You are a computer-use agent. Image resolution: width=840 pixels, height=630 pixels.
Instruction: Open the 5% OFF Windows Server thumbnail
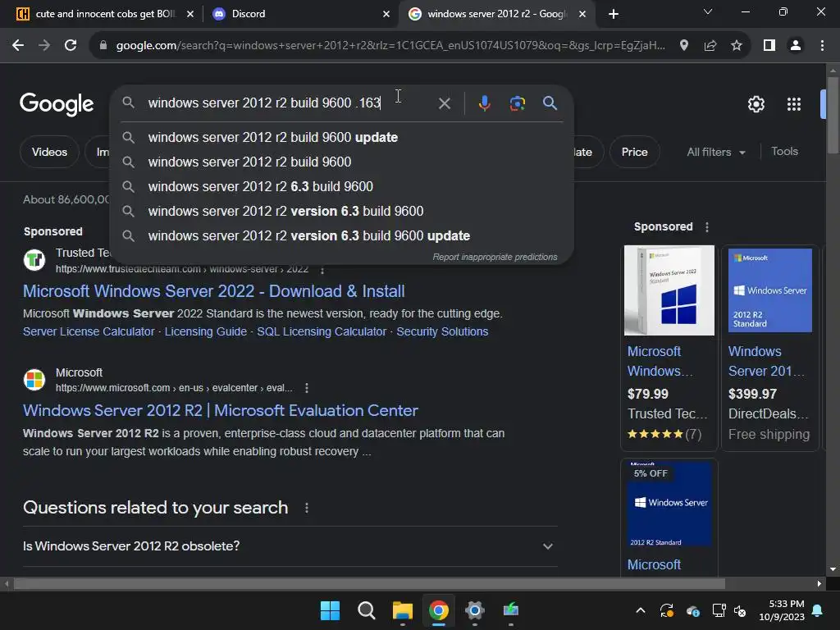pos(669,504)
